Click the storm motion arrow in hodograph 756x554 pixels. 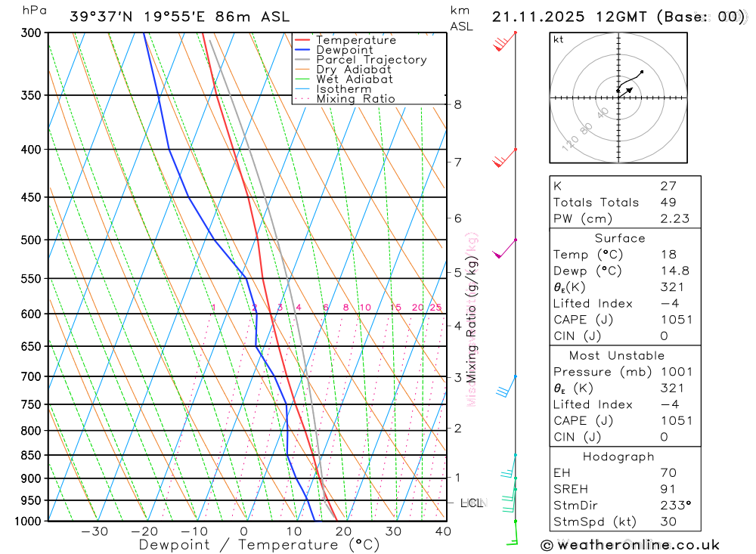click(625, 91)
